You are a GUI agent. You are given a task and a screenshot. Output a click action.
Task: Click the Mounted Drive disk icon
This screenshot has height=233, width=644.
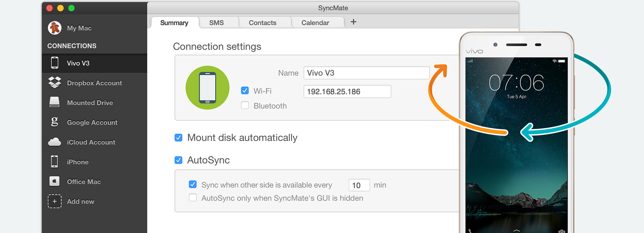pyautogui.click(x=54, y=102)
